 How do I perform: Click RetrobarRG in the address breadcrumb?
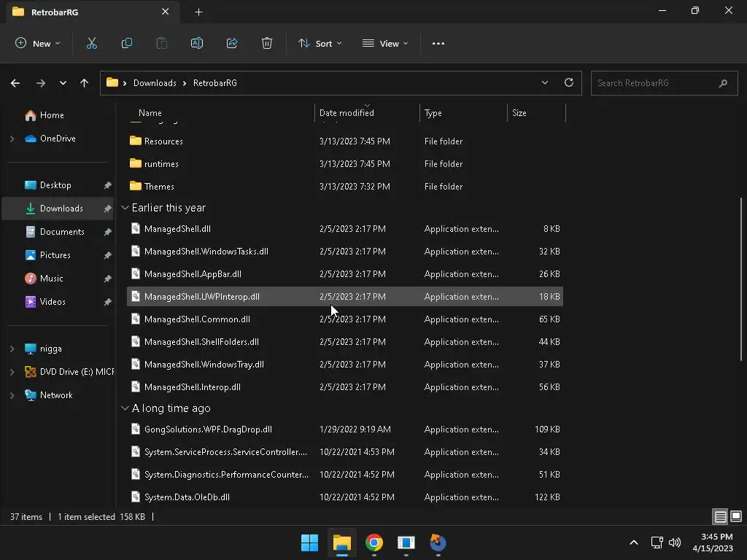(215, 83)
